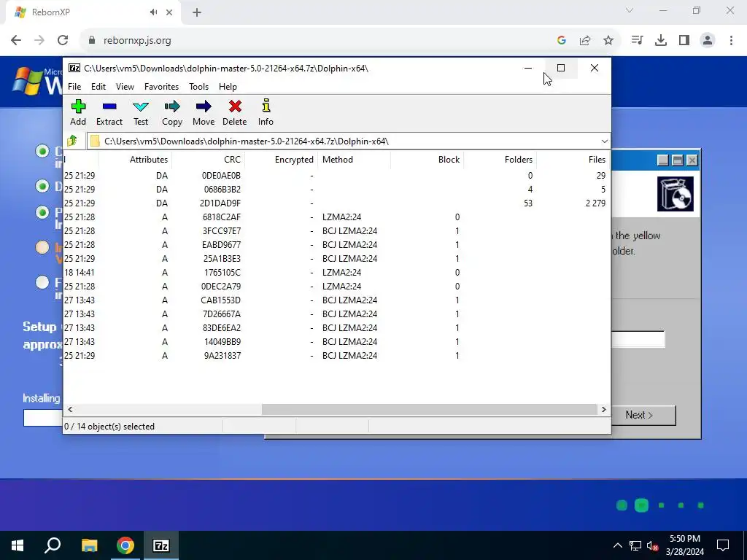Open the View menu
Screen dimensions: 747x560
click(x=125, y=87)
